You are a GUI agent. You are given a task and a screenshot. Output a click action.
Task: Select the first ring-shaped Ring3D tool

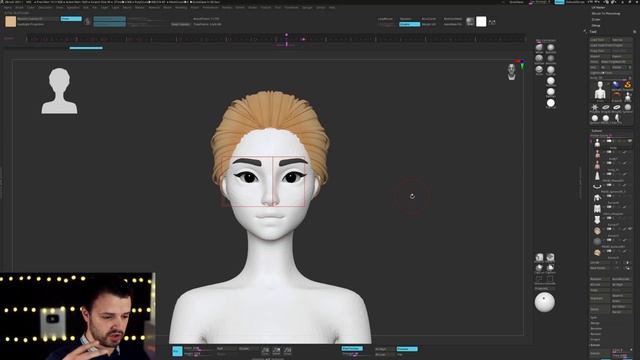pyautogui.click(x=606, y=108)
